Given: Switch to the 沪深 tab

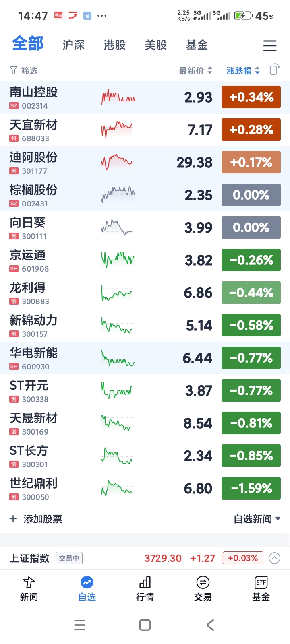Looking at the screenshot, I should coord(74,45).
